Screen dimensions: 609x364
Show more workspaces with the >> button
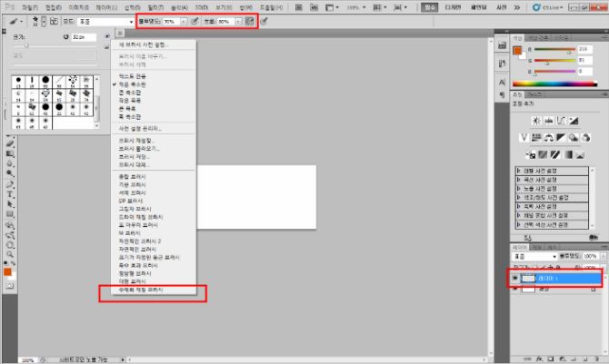point(517,7)
